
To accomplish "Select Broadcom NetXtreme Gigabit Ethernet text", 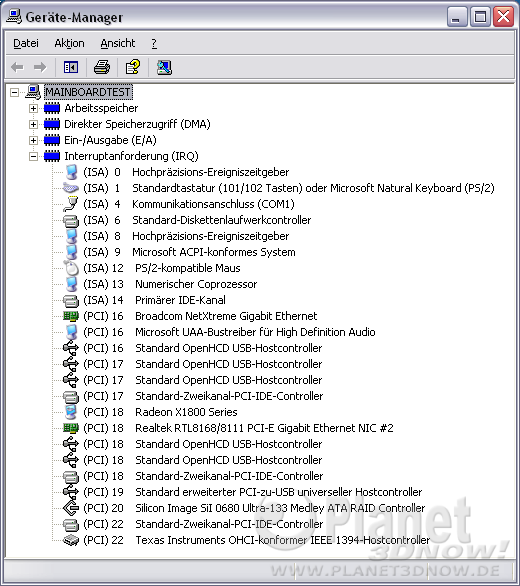I will click(226, 317).
